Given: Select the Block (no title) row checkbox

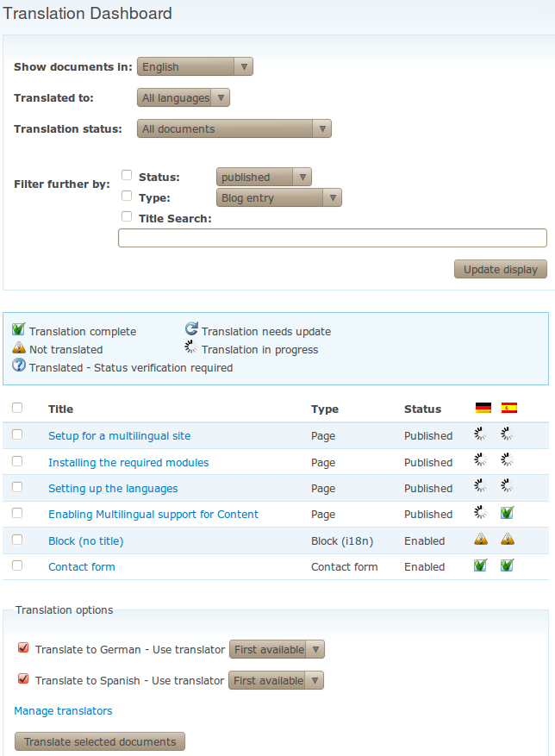Looking at the screenshot, I should [x=17, y=540].
